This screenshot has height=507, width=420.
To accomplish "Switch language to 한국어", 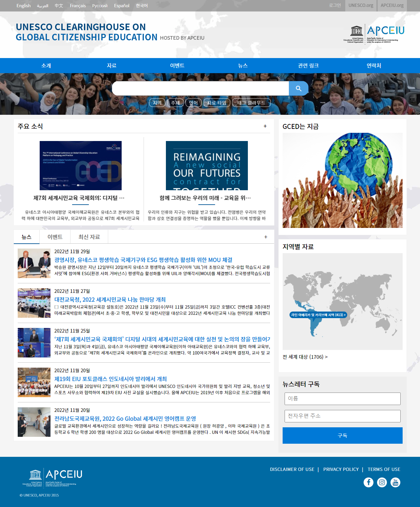I will (142, 6).
